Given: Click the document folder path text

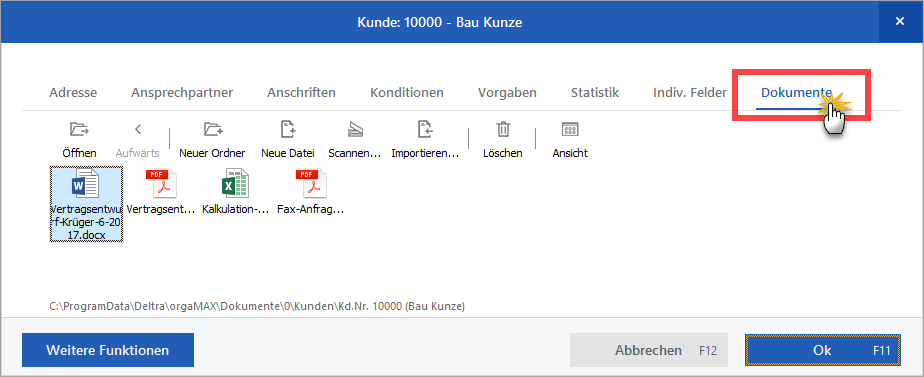Looking at the screenshot, I should pyautogui.click(x=257, y=306).
